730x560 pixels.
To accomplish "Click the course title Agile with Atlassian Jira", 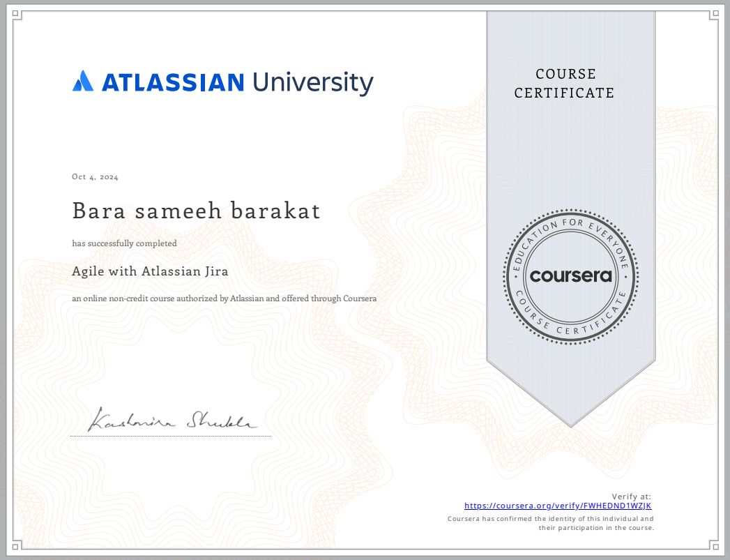I will click(150, 272).
